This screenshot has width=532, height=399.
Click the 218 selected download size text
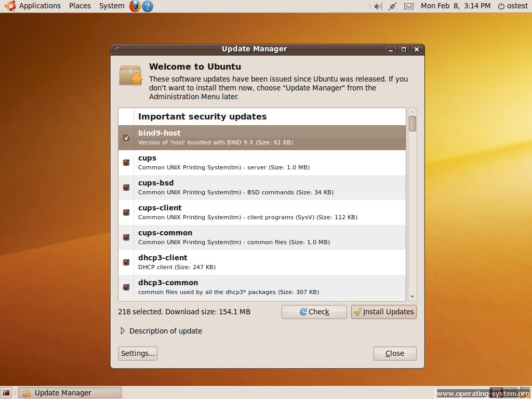(184, 312)
